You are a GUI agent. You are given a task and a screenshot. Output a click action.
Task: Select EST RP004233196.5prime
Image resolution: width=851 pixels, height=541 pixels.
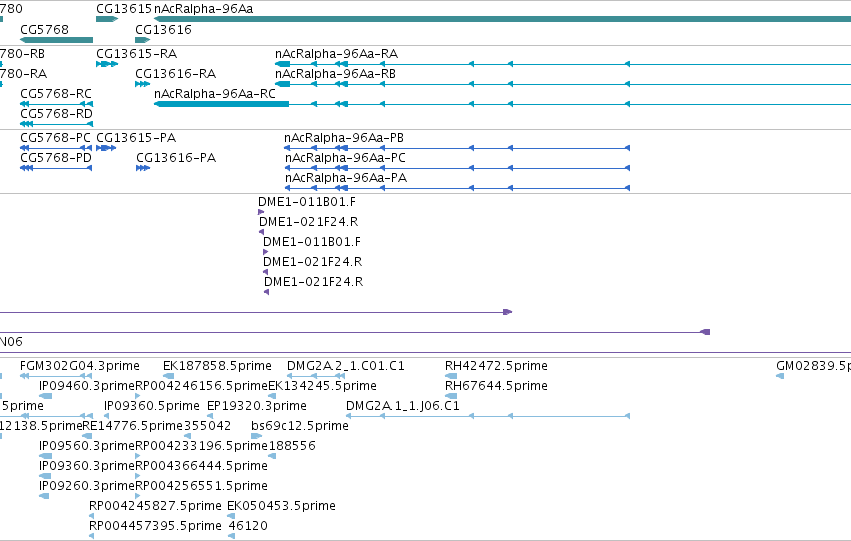pyautogui.click(x=201, y=445)
